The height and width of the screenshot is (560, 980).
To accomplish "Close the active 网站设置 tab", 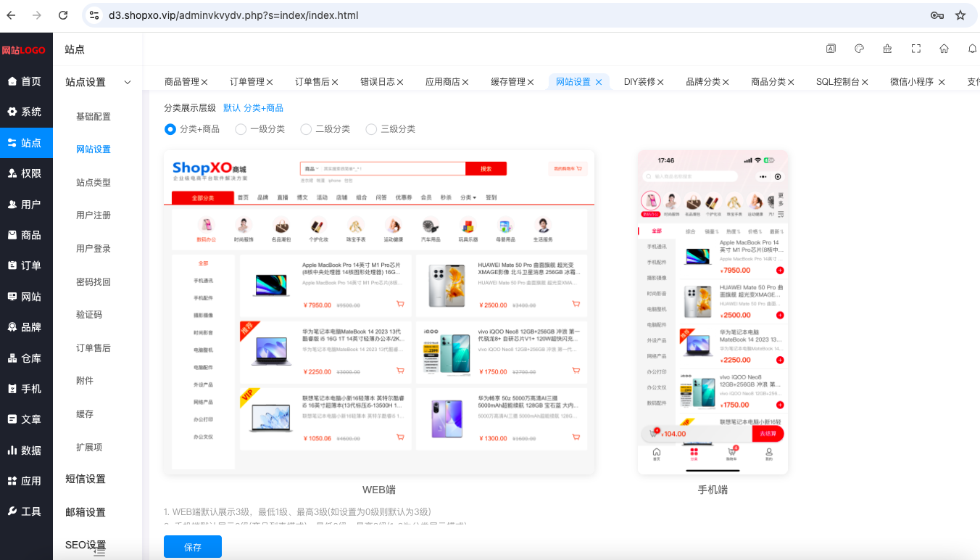I will pos(599,82).
